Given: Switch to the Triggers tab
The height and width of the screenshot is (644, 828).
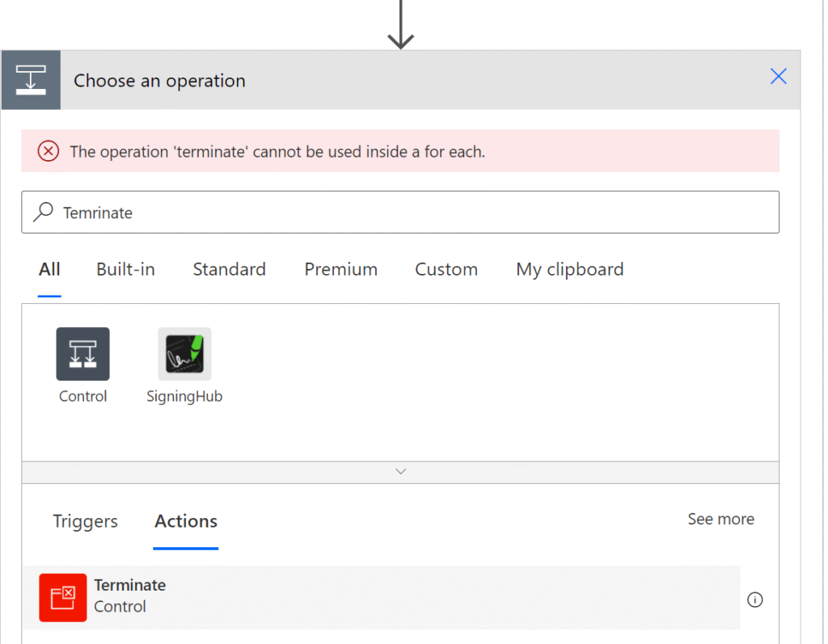Looking at the screenshot, I should click(85, 521).
